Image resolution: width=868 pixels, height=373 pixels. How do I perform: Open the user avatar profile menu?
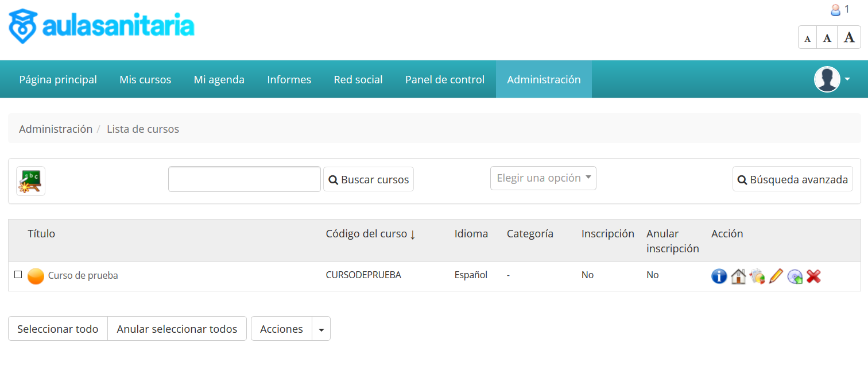tap(832, 79)
